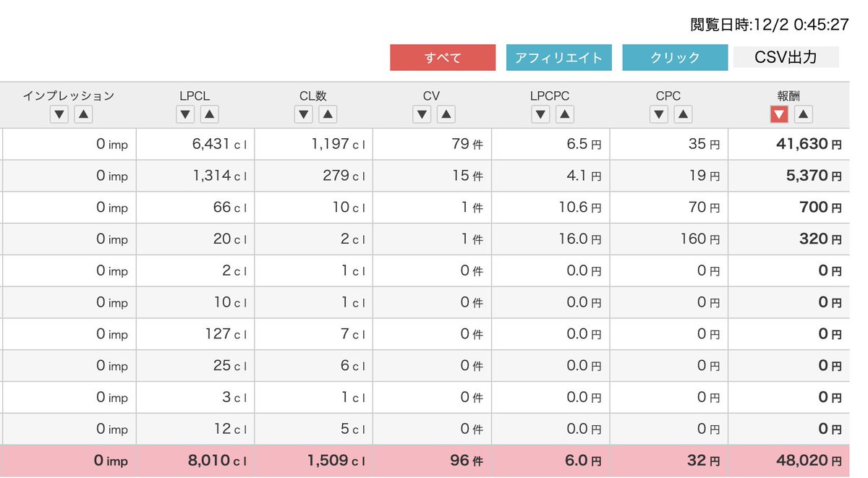Click the 5 cl CL数 cell
The width and height of the screenshot is (868, 478).
314,429
